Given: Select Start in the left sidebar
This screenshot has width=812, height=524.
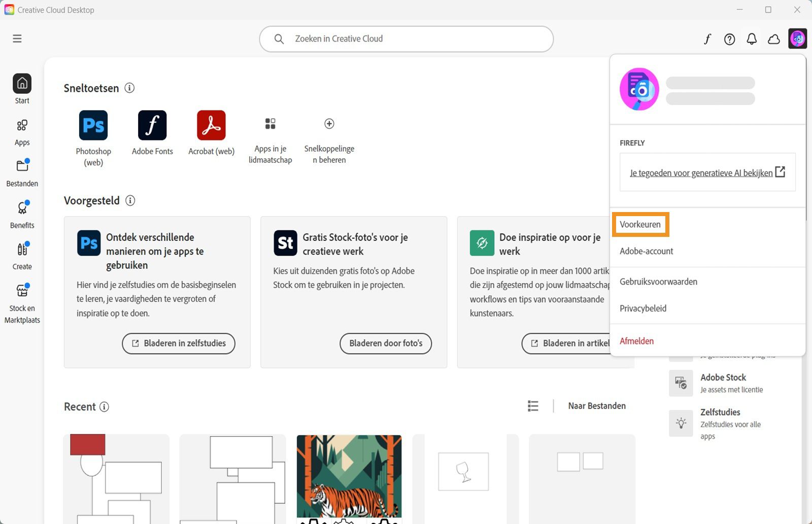Looking at the screenshot, I should (x=21, y=88).
